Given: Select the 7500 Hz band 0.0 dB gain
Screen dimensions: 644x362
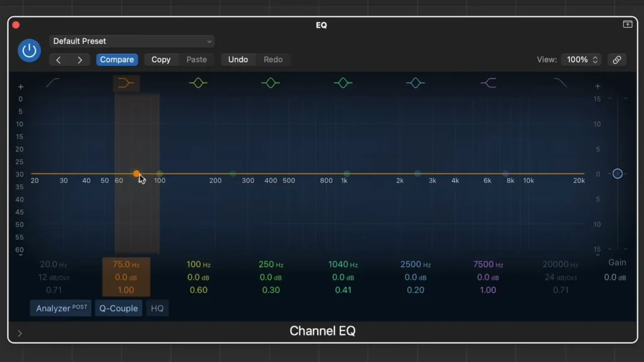Looking at the screenshot, I should coord(488,277).
